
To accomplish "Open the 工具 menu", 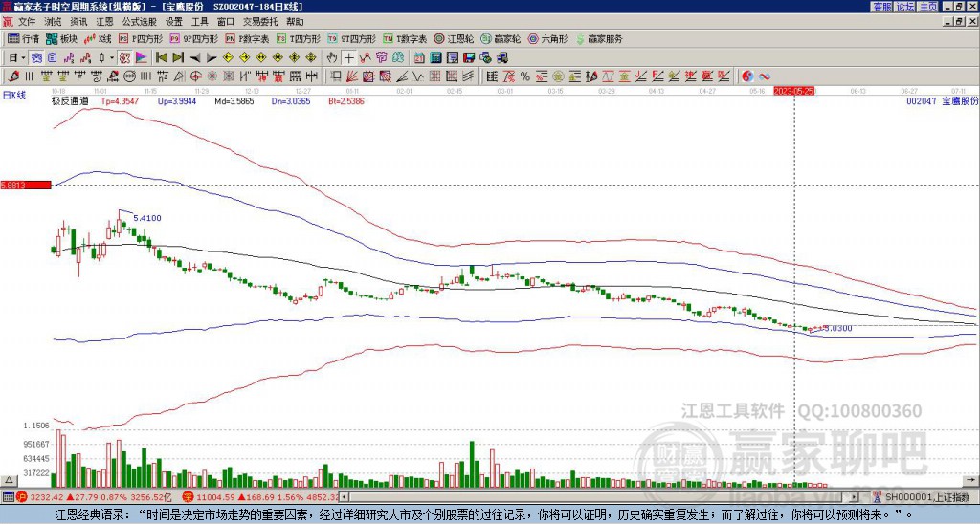I will click(x=200, y=22).
